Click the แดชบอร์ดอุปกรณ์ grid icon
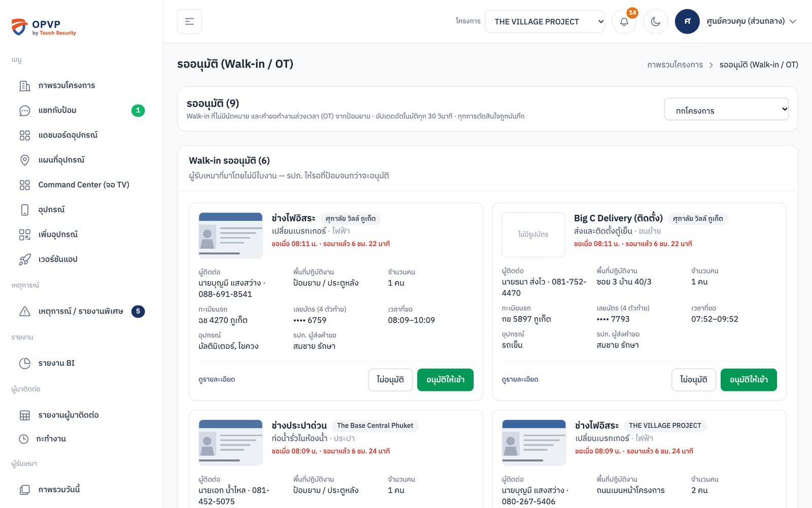This screenshot has height=508, width=812. [24, 135]
